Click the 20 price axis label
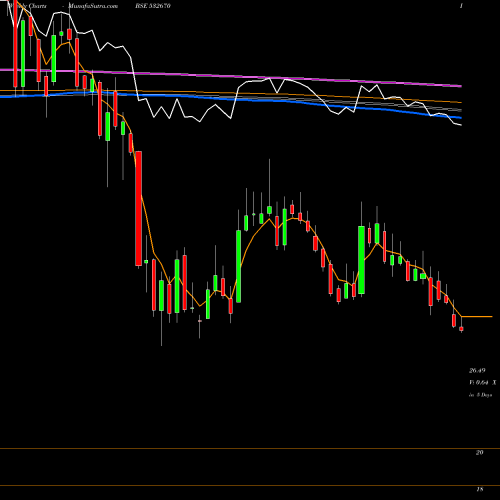Image resolution: width=500 pixels, height=500 pixels. (479, 452)
